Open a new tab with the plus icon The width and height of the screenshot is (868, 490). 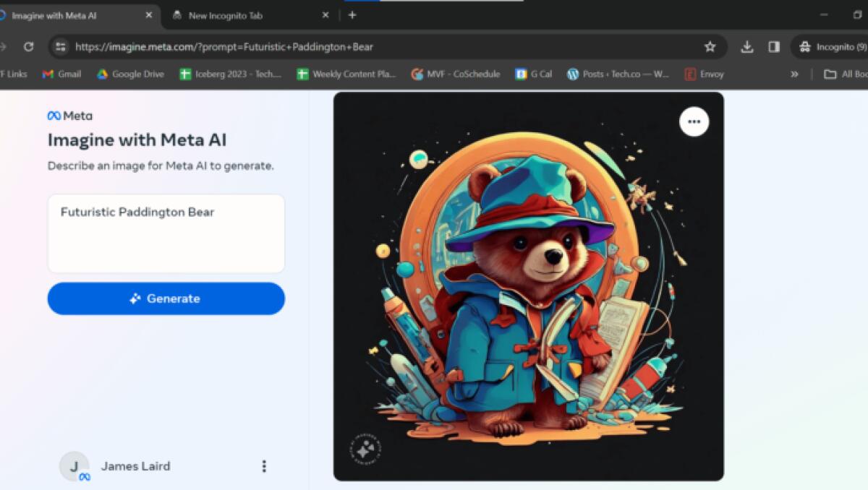(352, 14)
